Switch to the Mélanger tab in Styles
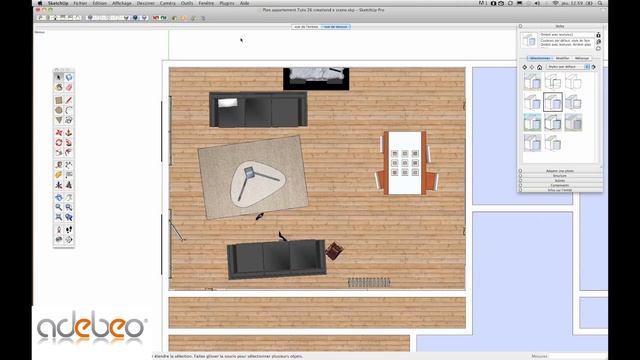This screenshot has height=360, width=640. click(582, 58)
